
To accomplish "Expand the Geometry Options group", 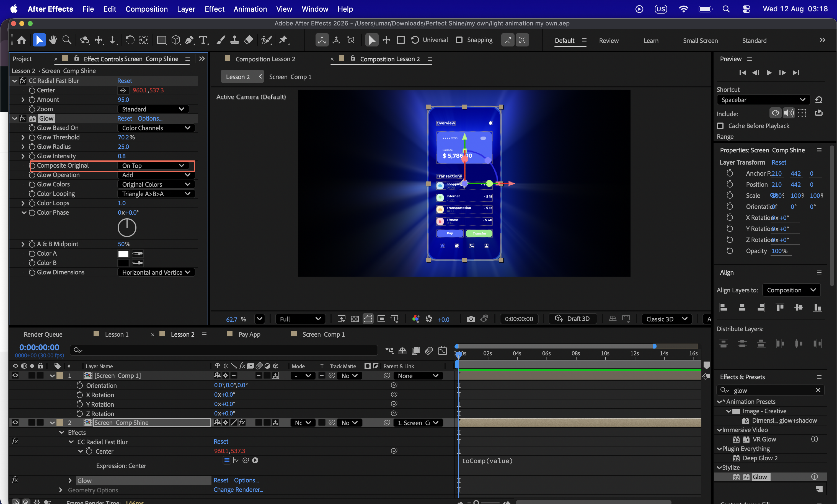I will (60, 490).
